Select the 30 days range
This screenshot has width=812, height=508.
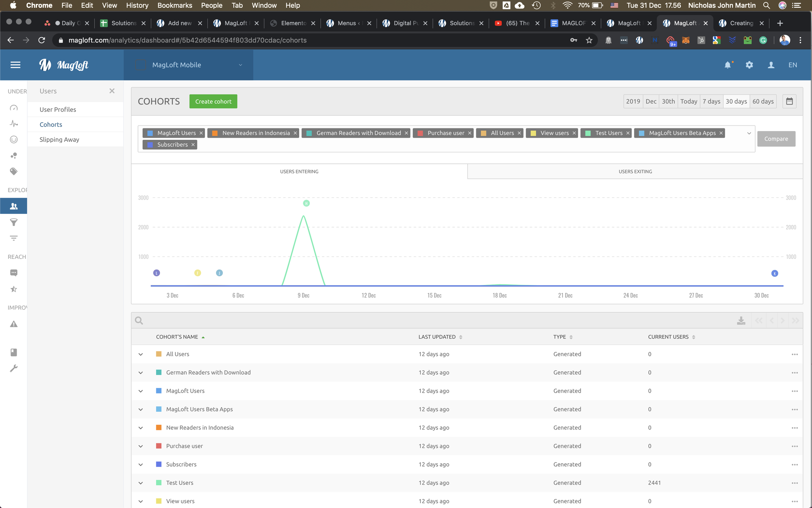[736, 101]
